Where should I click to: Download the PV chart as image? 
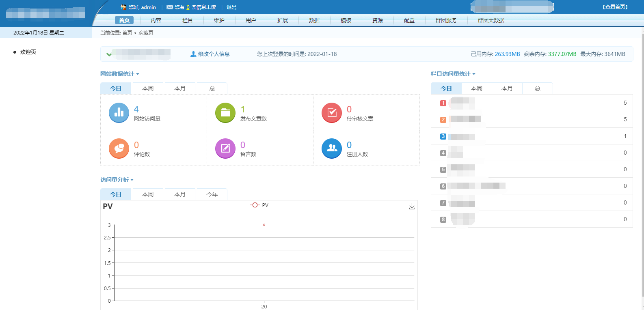pos(412,207)
